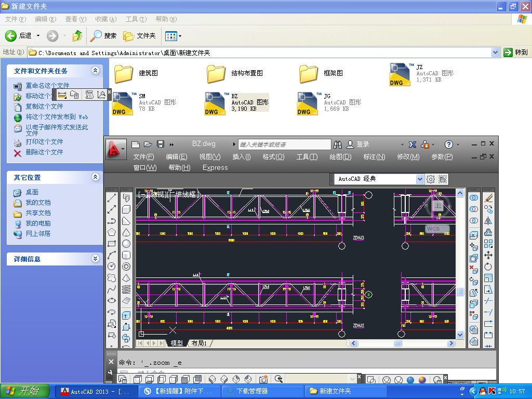Click the Rotate modify tool
Viewport: 532px width, 399px height.
tap(488, 267)
